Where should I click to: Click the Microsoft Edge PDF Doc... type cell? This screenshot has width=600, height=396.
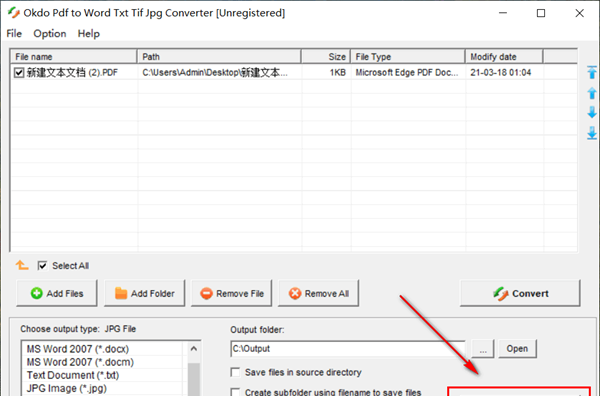pyautogui.click(x=408, y=72)
